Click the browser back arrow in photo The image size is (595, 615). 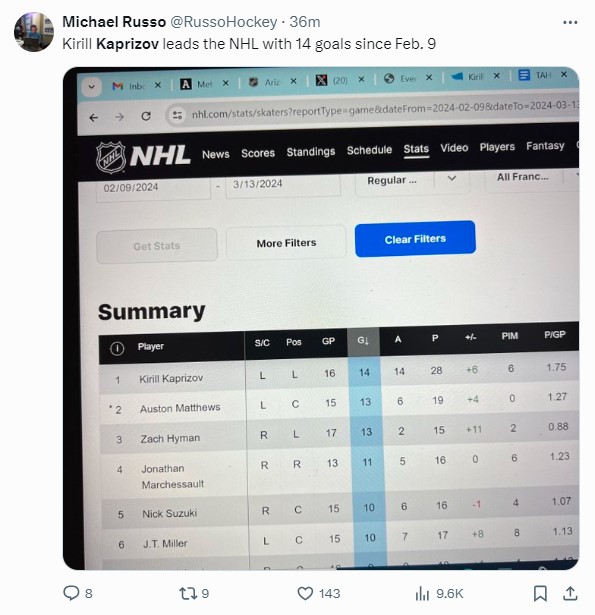93,118
